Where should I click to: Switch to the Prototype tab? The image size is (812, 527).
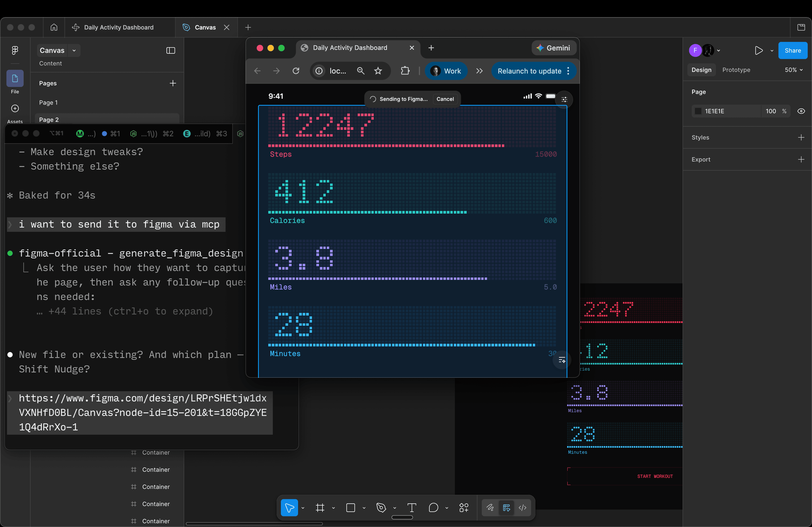pos(736,70)
